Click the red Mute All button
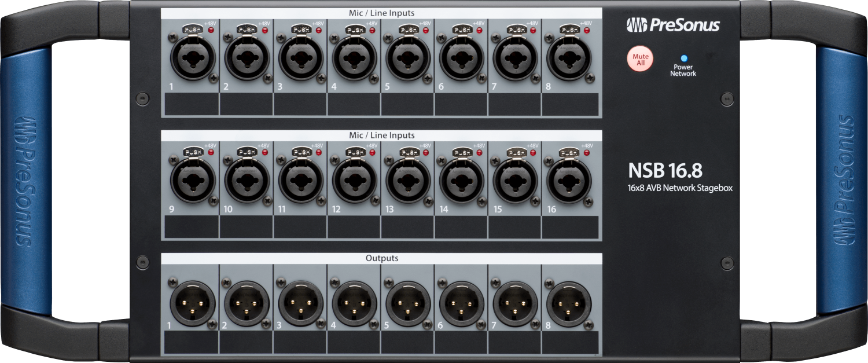 point(641,59)
